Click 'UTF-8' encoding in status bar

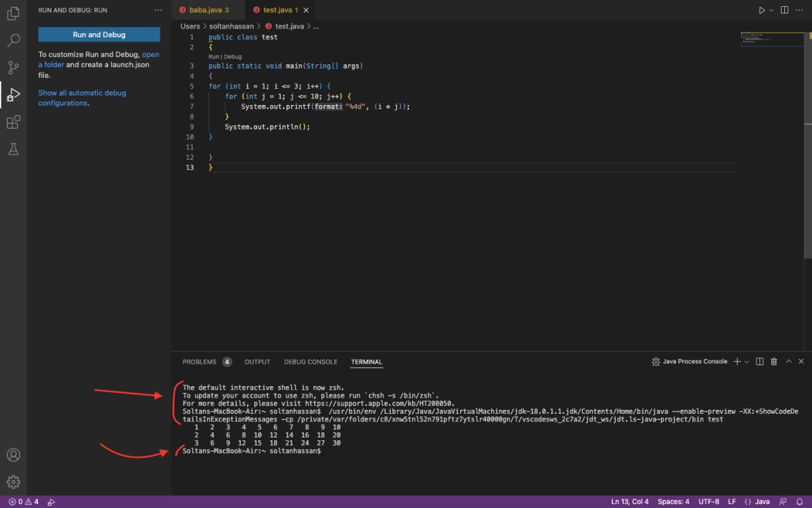coord(708,502)
